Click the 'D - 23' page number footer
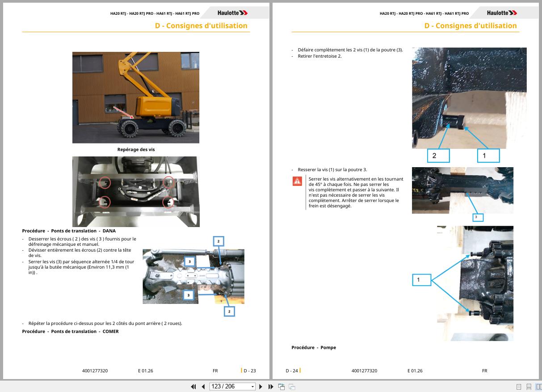The width and height of the screenshot is (542, 392). [x=249, y=371]
